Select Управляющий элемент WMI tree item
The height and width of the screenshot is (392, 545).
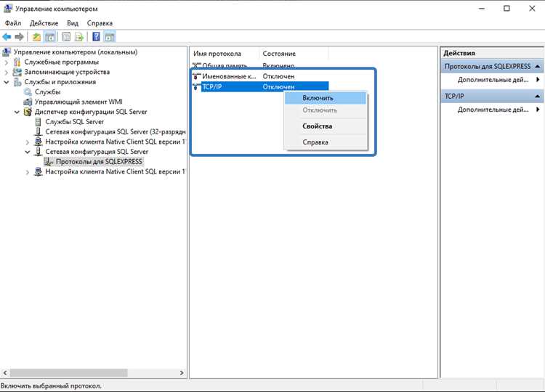point(78,102)
